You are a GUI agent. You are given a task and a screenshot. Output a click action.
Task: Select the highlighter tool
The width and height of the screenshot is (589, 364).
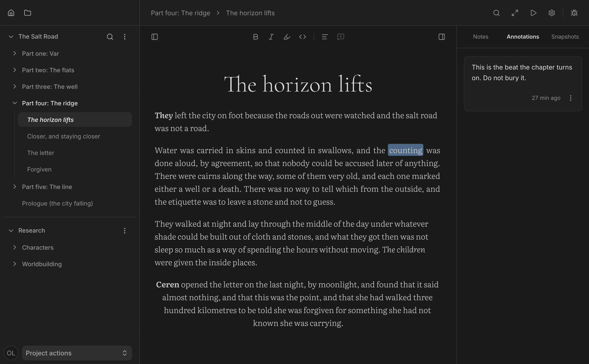pos(287,37)
